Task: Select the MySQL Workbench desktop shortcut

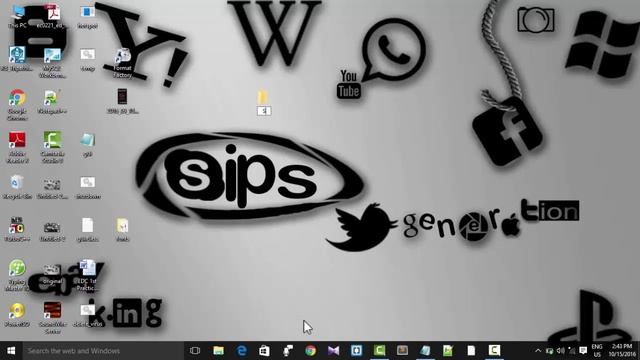Action: pyautogui.click(x=52, y=63)
